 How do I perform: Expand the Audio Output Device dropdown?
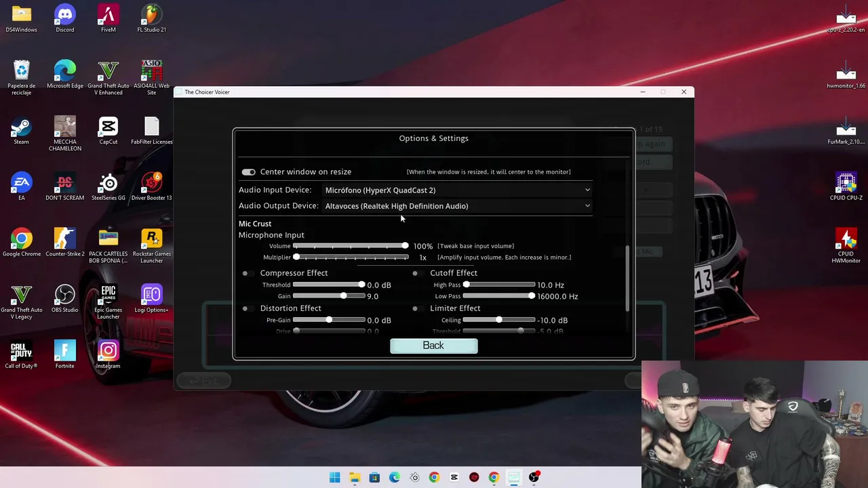tap(458, 206)
